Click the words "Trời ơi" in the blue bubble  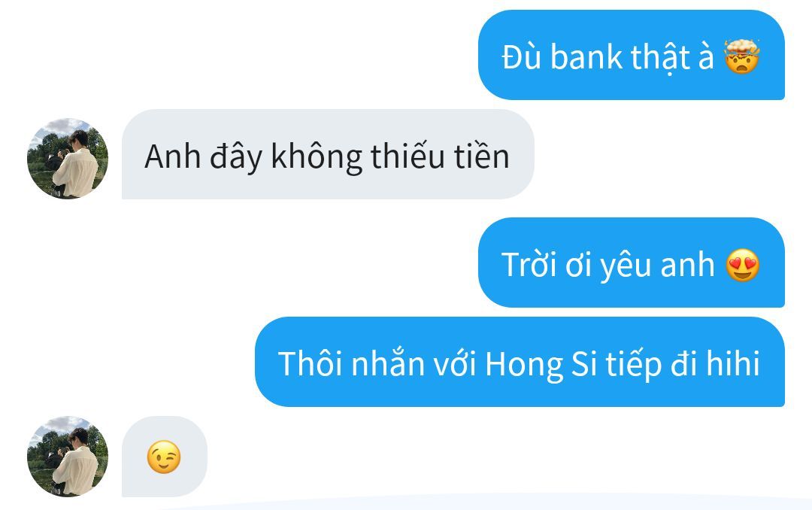(x=547, y=264)
